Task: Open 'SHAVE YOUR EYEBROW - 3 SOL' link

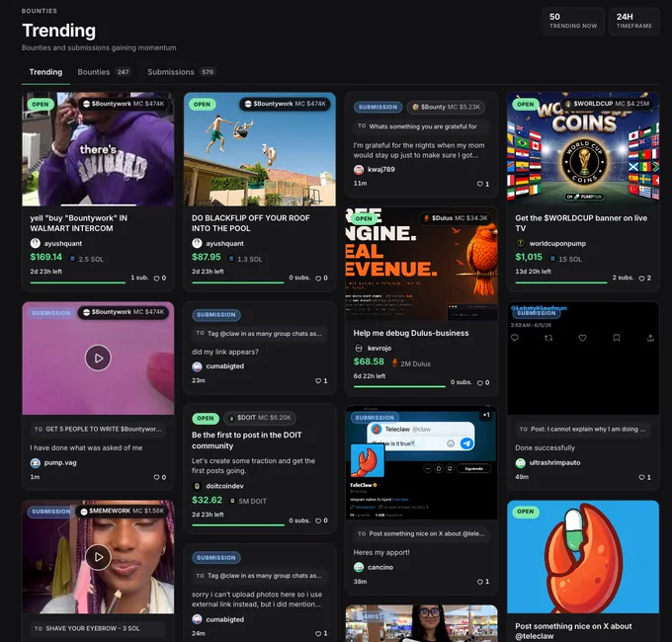Action: (x=98, y=628)
